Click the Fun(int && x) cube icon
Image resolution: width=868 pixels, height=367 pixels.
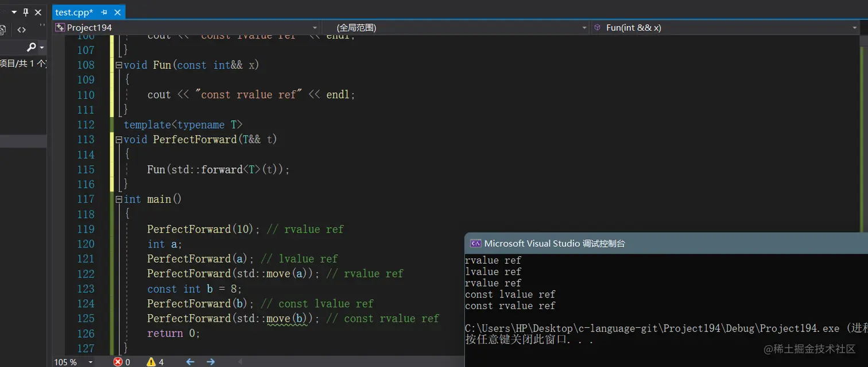(x=598, y=28)
